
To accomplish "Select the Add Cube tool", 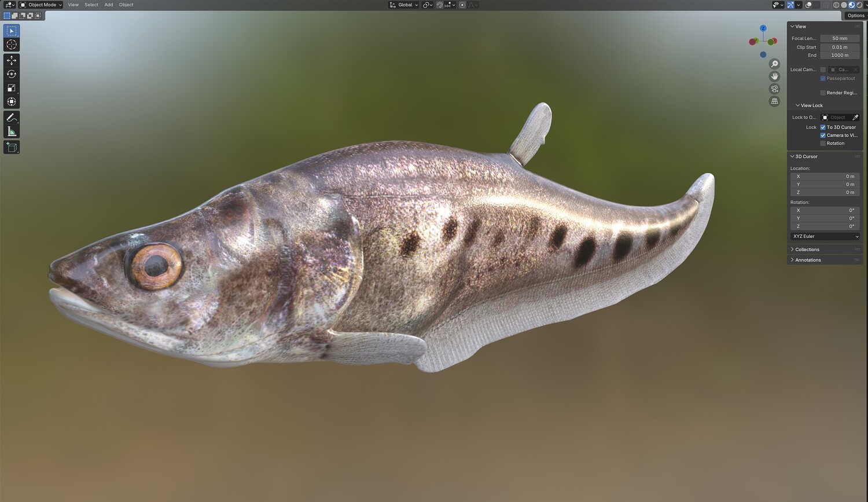I will [12, 147].
